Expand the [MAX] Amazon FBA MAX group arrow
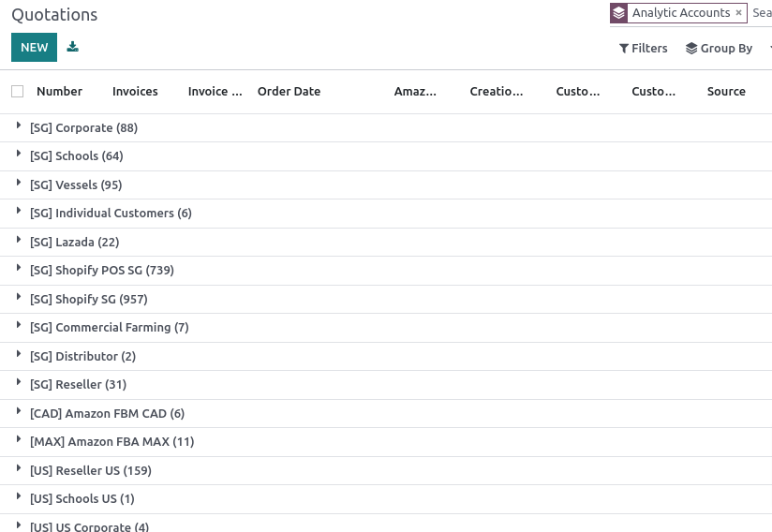The width and height of the screenshot is (772, 532). (x=18, y=438)
